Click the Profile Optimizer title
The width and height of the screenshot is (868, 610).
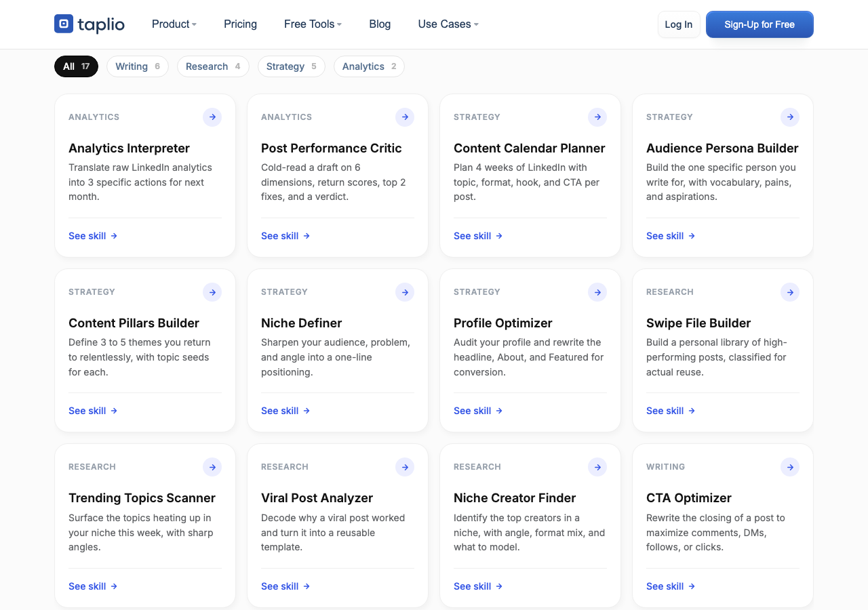503,323
